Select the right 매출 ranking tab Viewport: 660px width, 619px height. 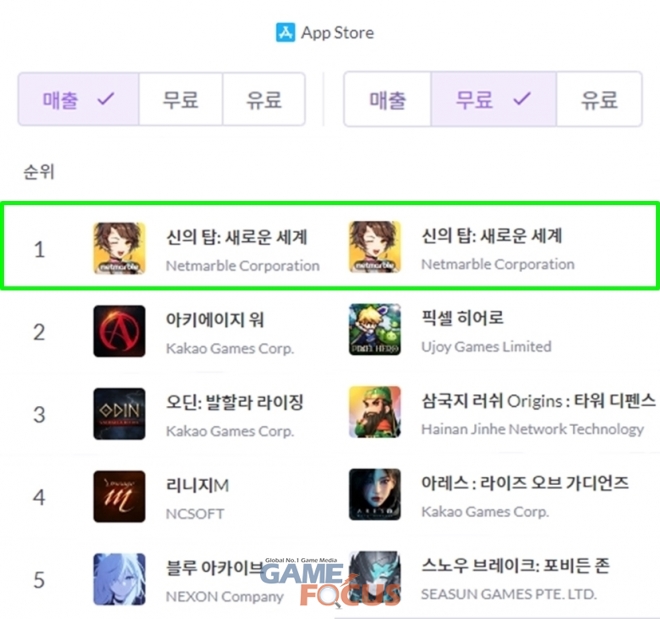tap(388, 99)
